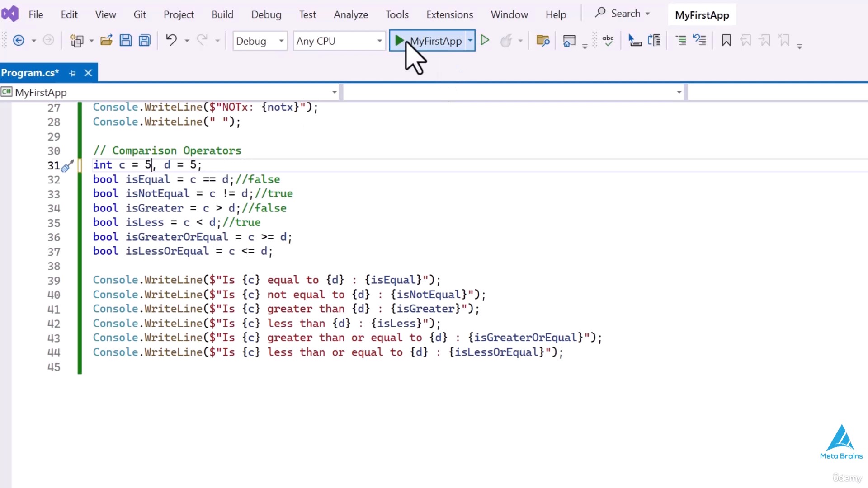
Task: Click the document formatting icon
Action: pyautogui.click(x=654, y=41)
